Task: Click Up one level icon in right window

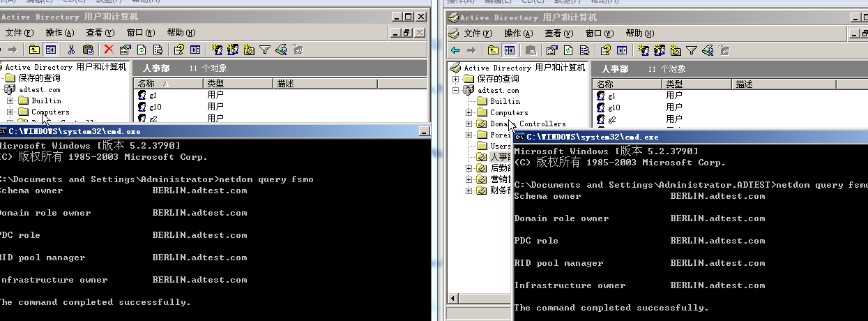Action: [494, 50]
